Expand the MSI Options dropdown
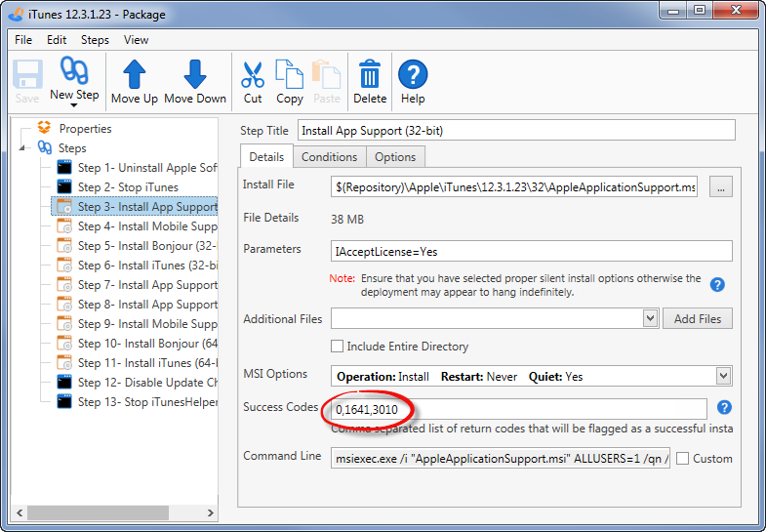766x532 pixels. tap(723, 376)
